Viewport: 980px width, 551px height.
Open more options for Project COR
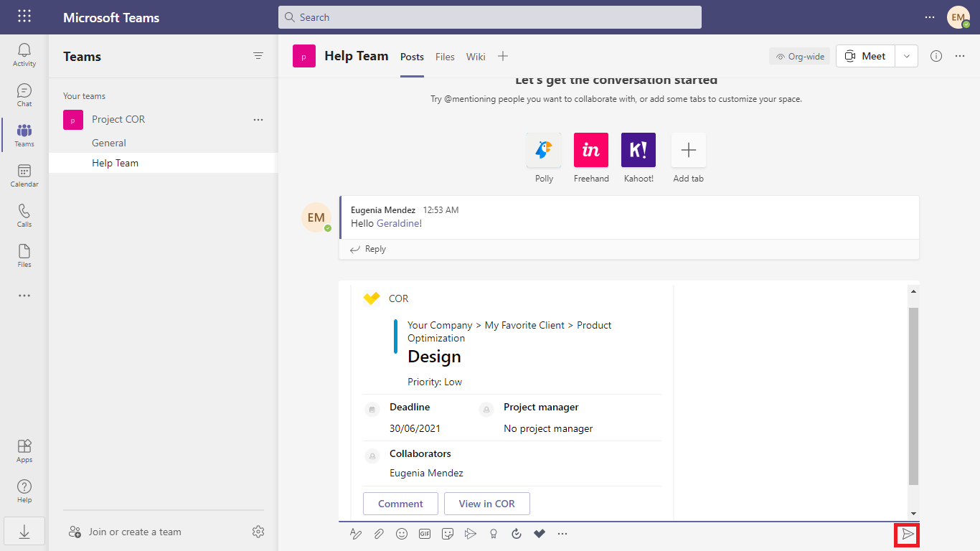pos(258,120)
